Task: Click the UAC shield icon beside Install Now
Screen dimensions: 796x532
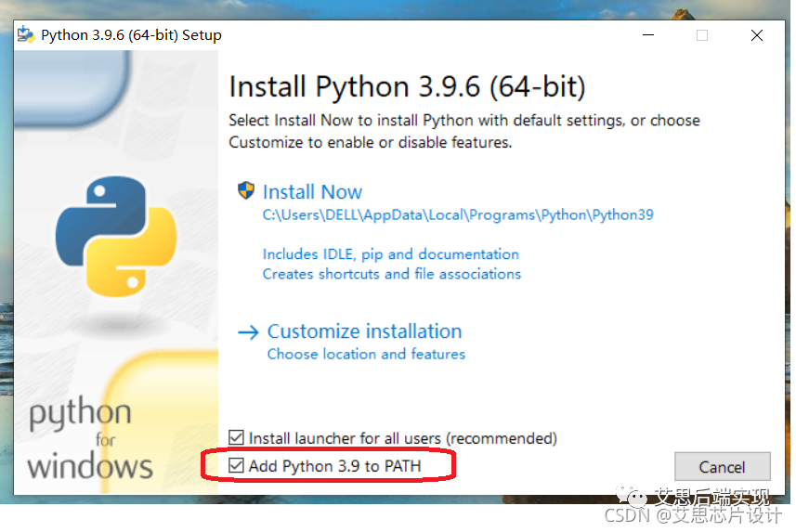Action: pyautogui.click(x=246, y=191)
